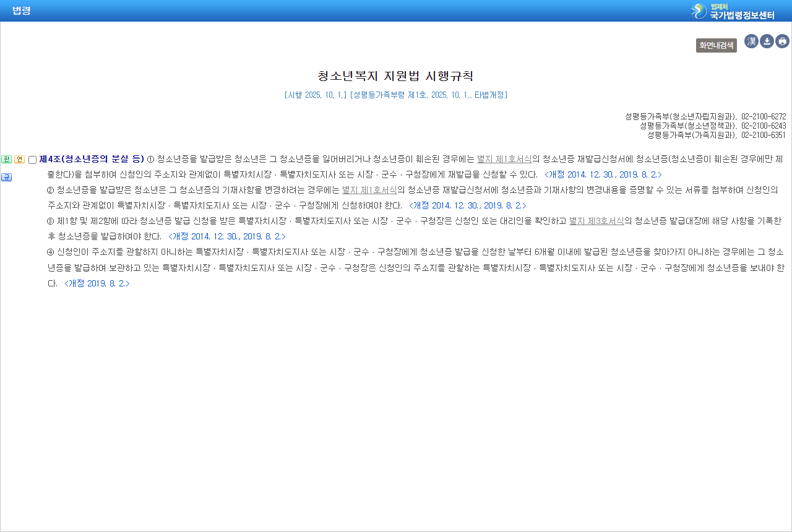Open the 별지 제3호서식 link
The width and height of the screenshot is (792, 532).
point(596,221)
